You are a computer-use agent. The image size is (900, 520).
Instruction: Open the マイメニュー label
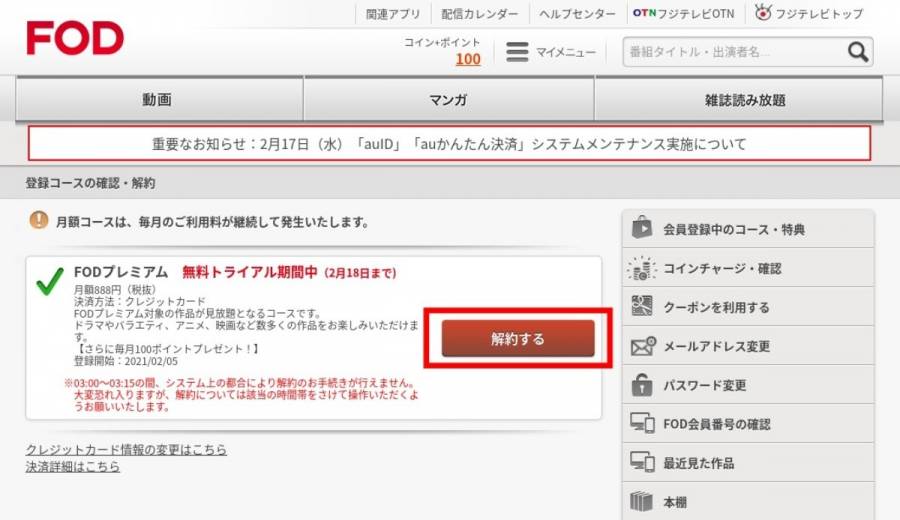pyautogui.click(x=565, y=52)
